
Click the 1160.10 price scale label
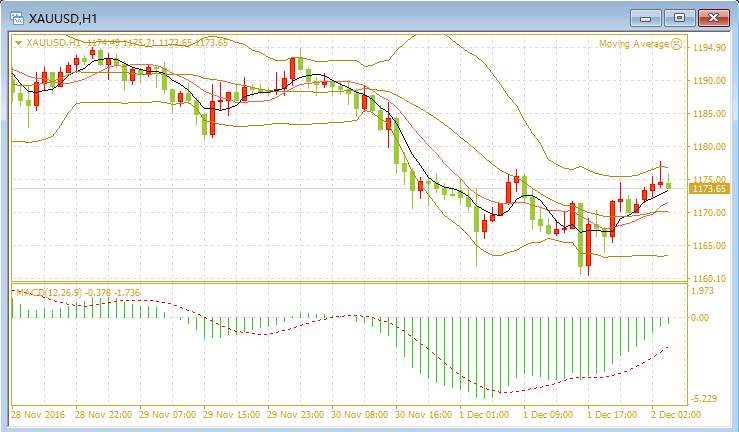(x=709, y=278)
